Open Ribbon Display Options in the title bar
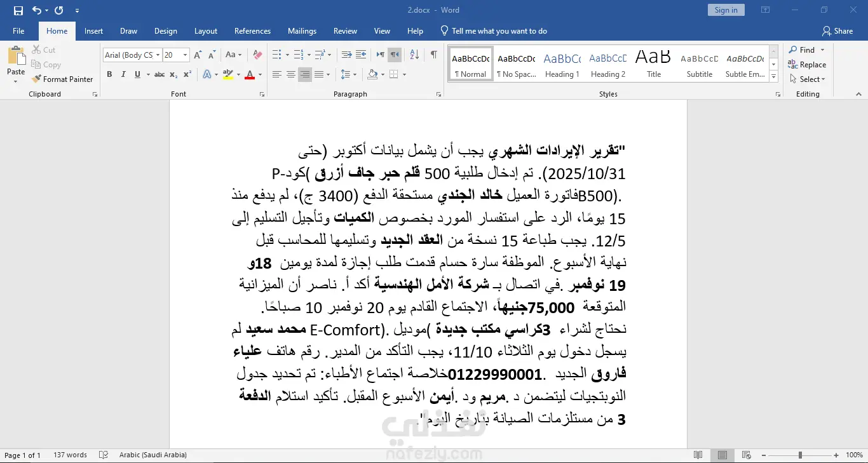This screenshot has width=868, height=463. coord(765,10)
